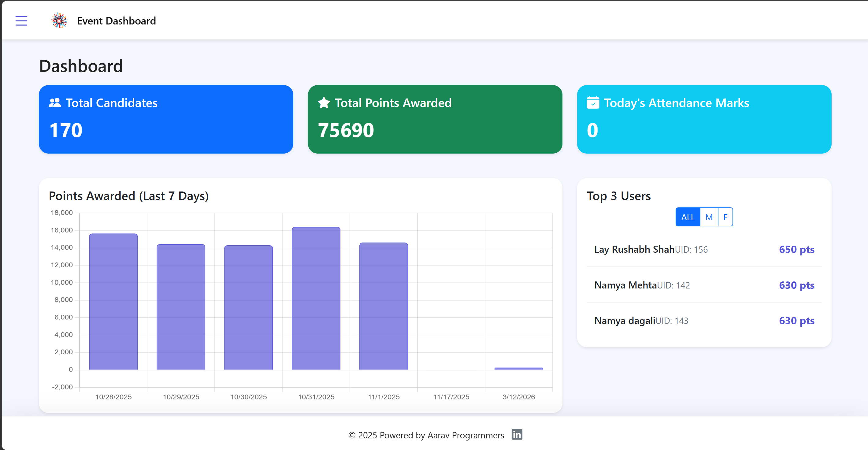
Task: Click the 10/31/2025 bar in chart
Action: [316, 298]
